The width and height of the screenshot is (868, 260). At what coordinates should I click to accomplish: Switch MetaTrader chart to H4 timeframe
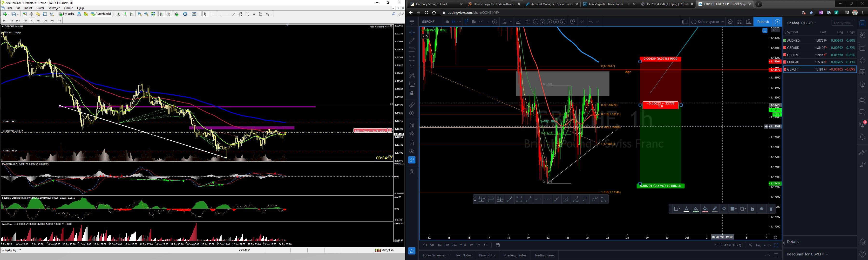point(38,20)
